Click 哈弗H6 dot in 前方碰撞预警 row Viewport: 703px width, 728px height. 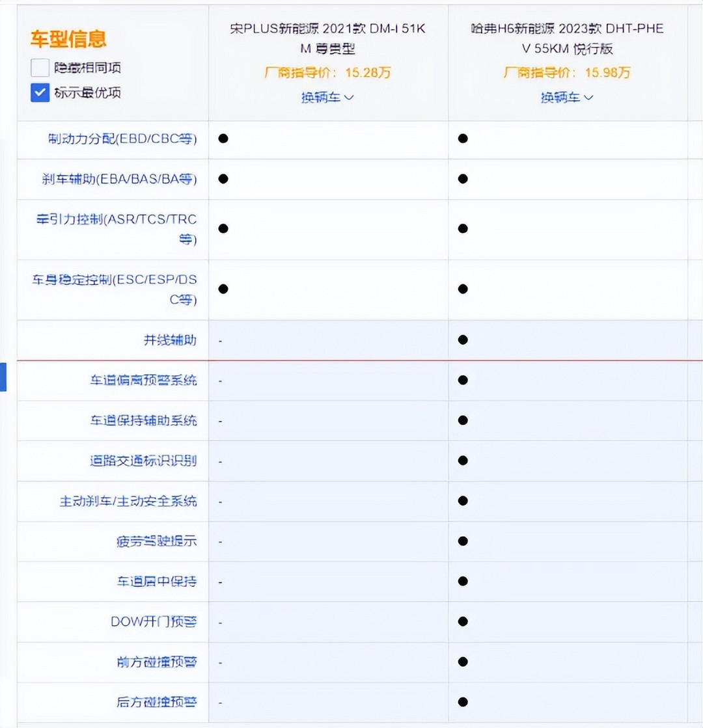pos(463,662)
